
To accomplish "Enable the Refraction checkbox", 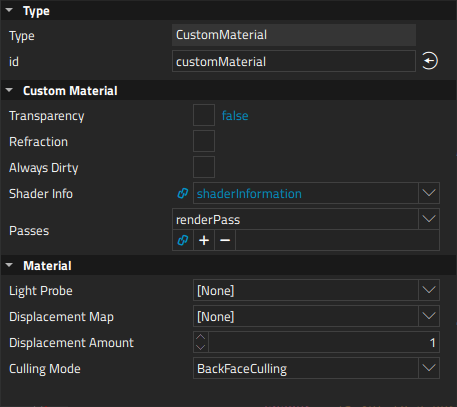I will [x=204, y=141].
